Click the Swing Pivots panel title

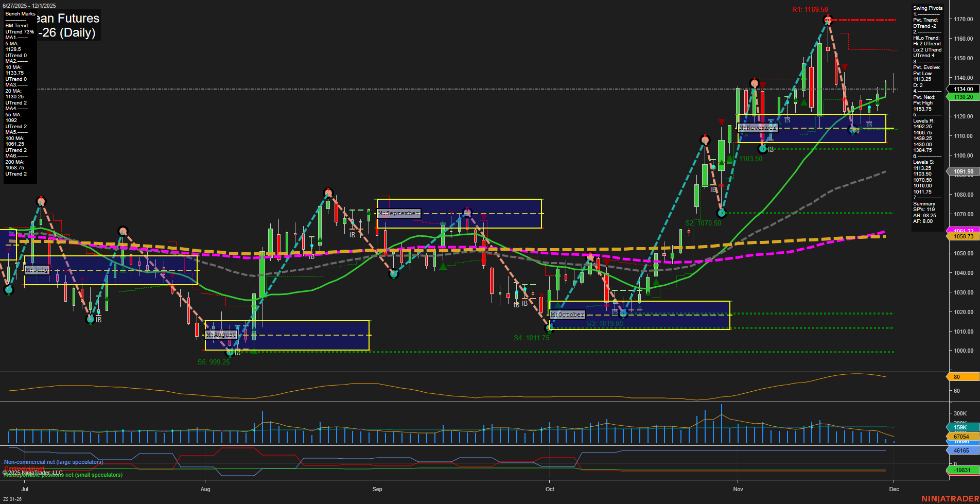coord(927,8)
